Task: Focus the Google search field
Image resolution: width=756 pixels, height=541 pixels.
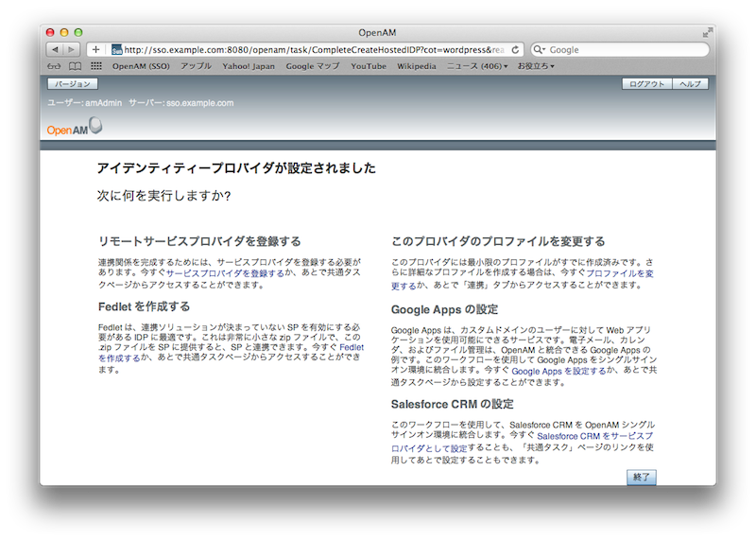Action: pos(624,49)
